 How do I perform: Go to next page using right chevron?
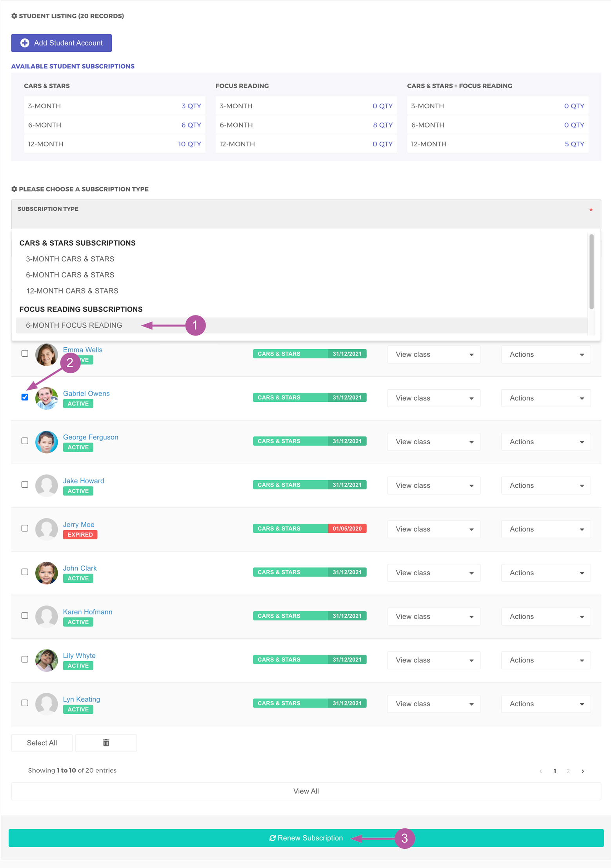point(583,771)
